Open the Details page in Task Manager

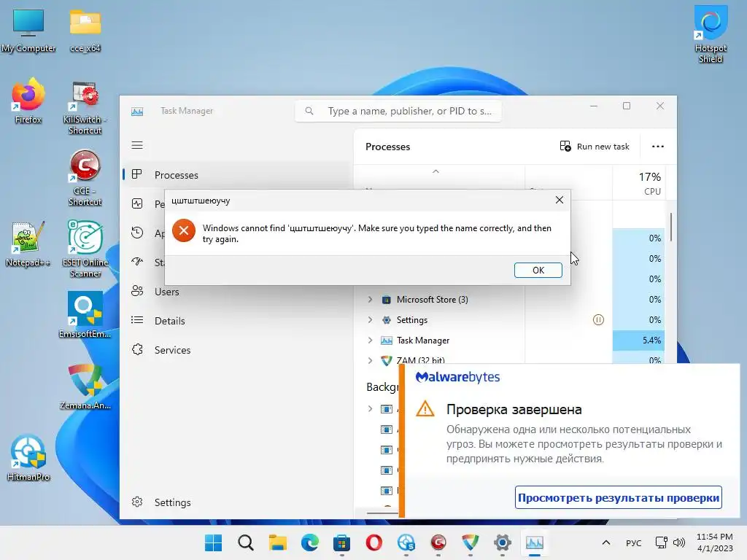point(169,321)
